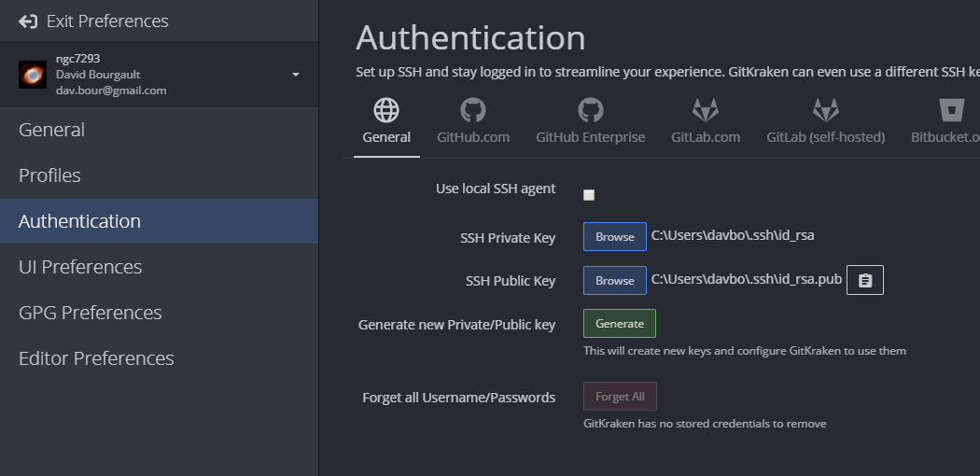
Task: Click the 'This will create new keys' note
Action: 745,351
